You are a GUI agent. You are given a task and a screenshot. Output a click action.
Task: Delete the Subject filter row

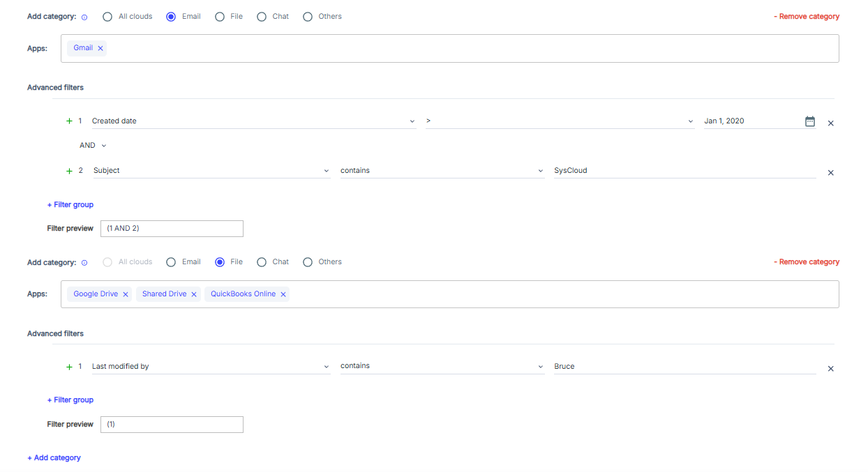point(830,173)
